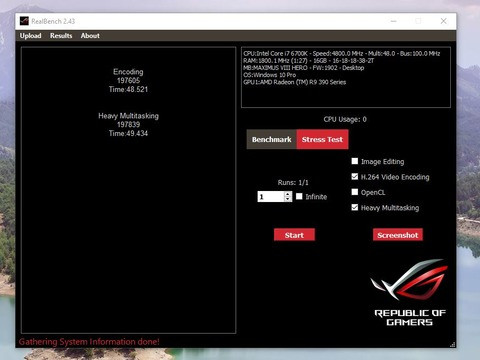The image size is (480, 360).
Task: Click the GPU1 AMD Radeon R9 390 line
Action: click(x=295, y=82)
